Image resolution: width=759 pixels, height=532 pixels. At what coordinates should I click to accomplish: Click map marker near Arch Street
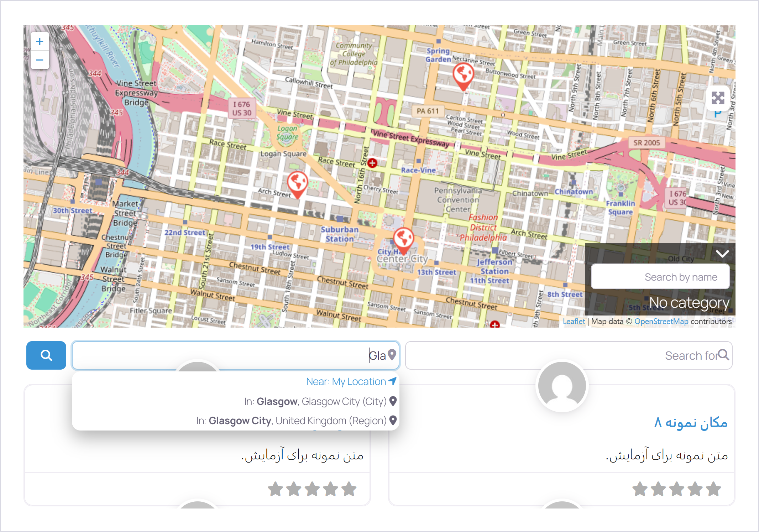[x=297, y=185]
